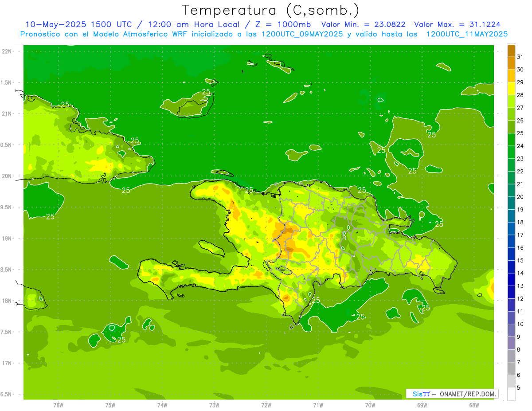The width and height of the screenshot is (532, 411).
Task: Click the color scale label "5"
Action: (x=519, y=388)
